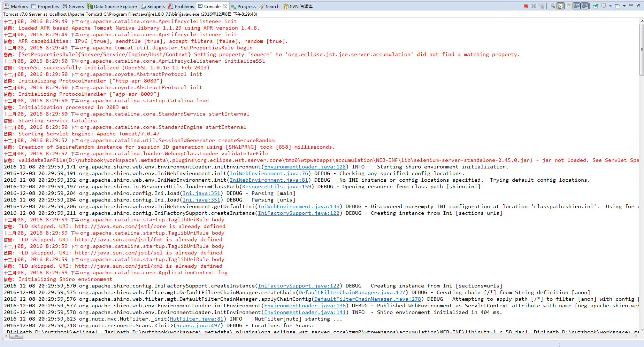Open Ini.java:351 link on Parsing [main] line
The width and height of the screenshot is (644, 347).
[x=201, y=193]
